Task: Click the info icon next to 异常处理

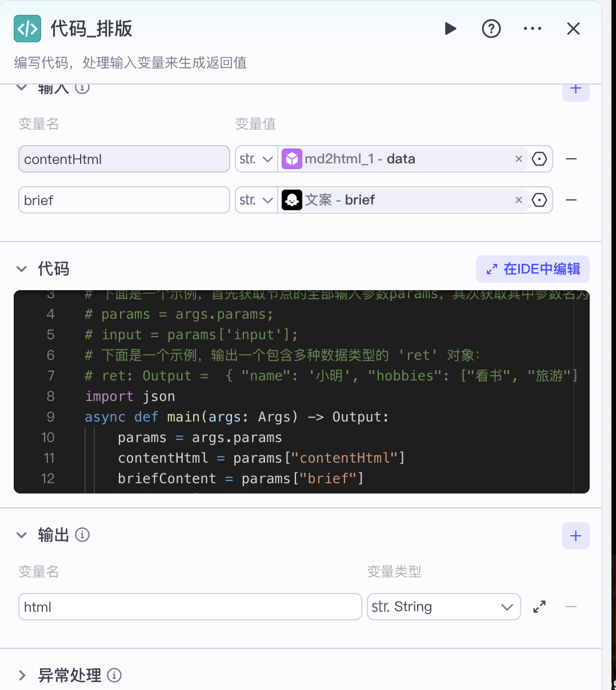Action: tap(114, 676)
